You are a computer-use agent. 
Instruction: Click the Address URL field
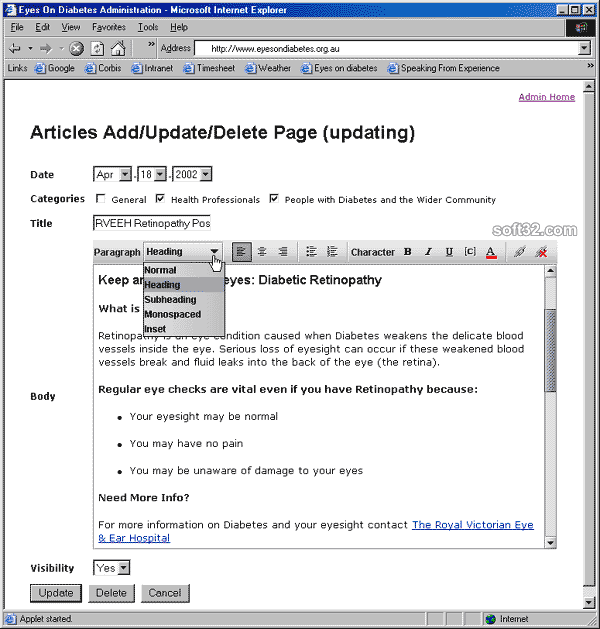tap(387, 49)
